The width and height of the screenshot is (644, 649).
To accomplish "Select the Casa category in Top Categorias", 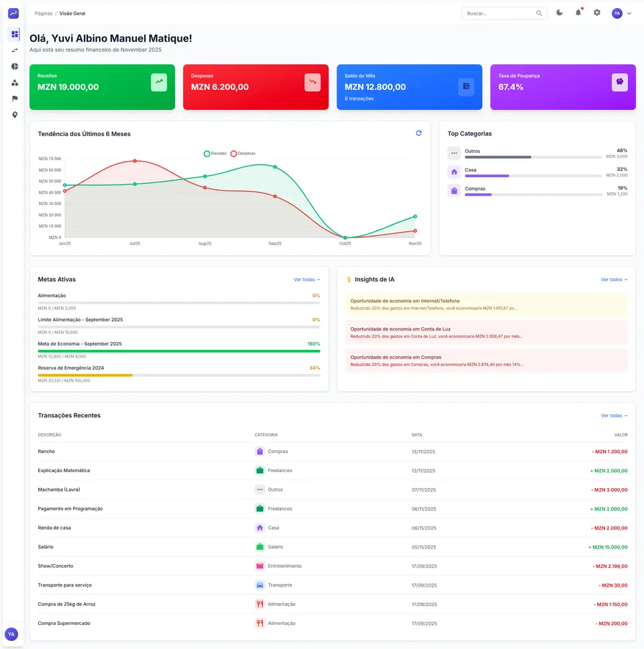I will [537, 172].
